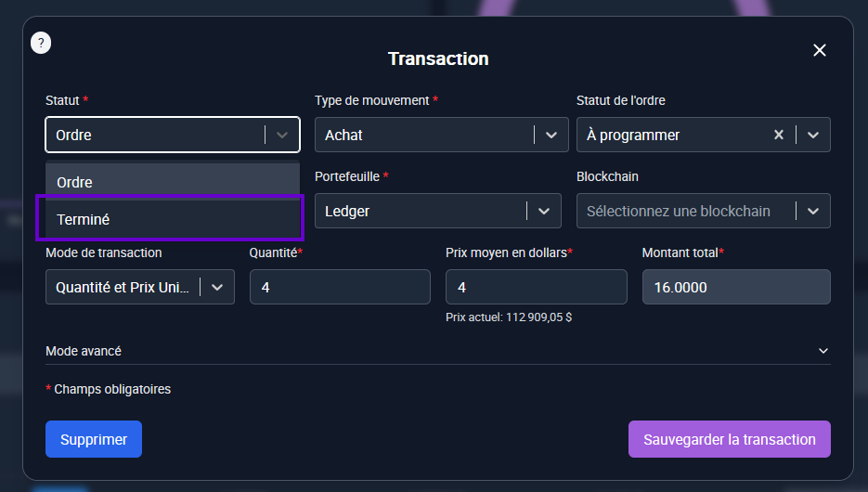Click the Quantité input field
The width and height of the screenshot is (868, 492).
tap(340, 288)
